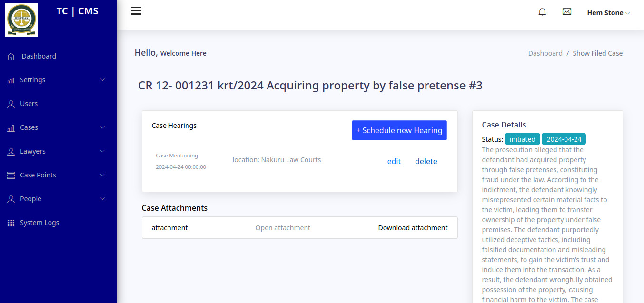Open the Hem Stone user dropdown
Screen dimensions: 644x303
608,13
